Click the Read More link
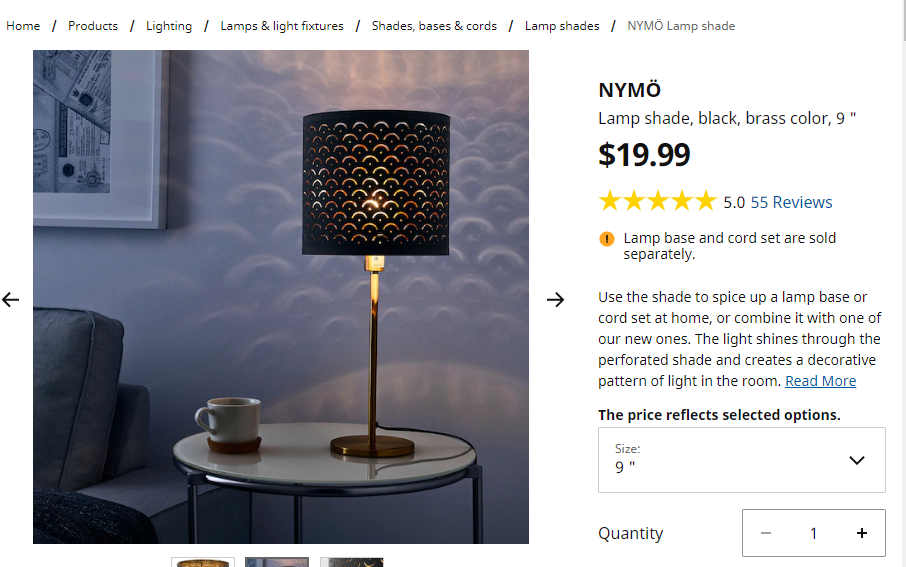The width and height of the screenshot is (906, 567). [x=820, y=381]
